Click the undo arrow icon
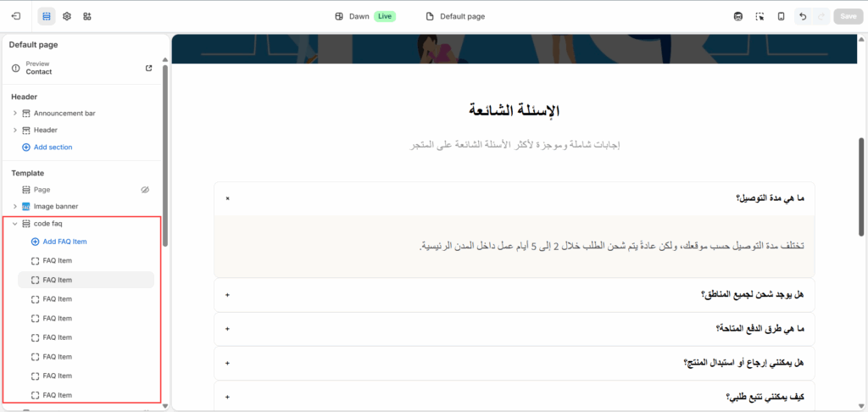Image resolution: width=868 pixels, height=412 pixels. click(803, 16)
